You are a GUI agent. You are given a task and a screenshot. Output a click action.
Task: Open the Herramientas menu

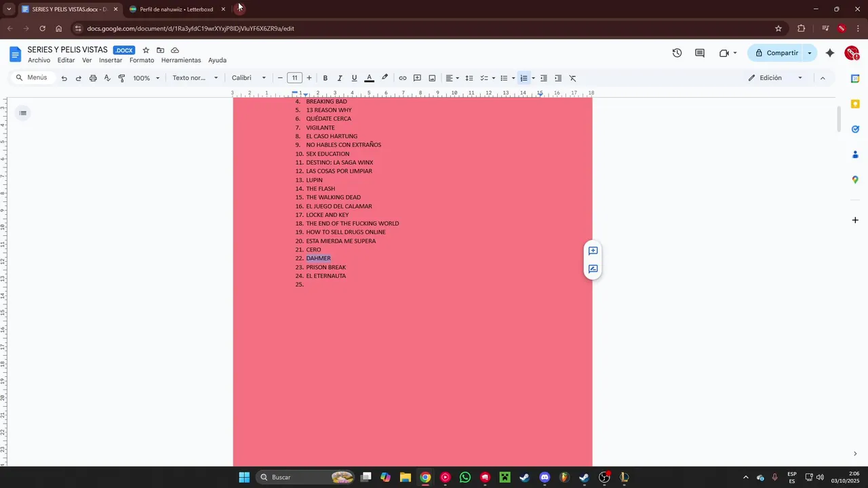point(181,60)
